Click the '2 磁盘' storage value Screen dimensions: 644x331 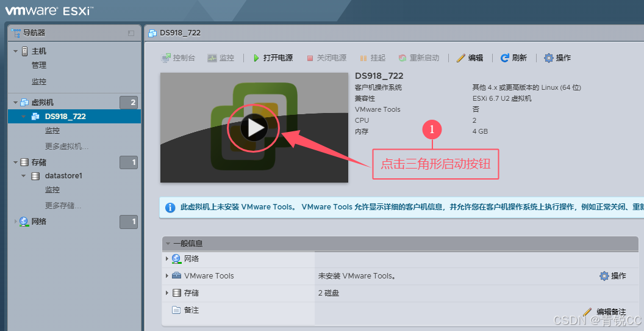[329, 293]
